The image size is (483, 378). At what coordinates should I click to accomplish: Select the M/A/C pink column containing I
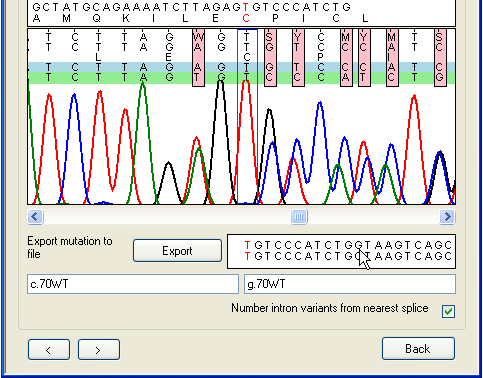392,58
